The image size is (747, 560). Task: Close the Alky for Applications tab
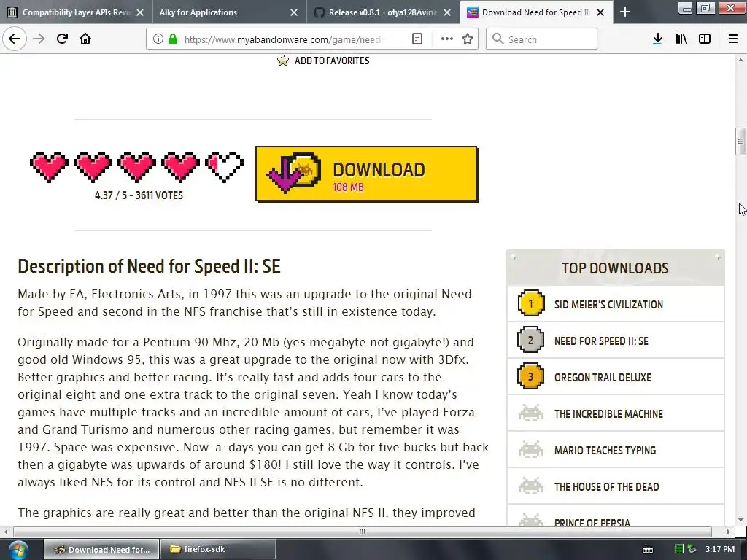(294, 13)
